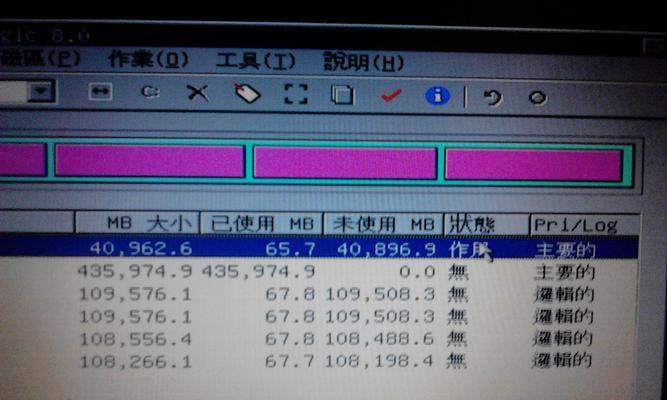The width and height of the screenshot is (667, 400).
Task: Click the format partition bracket icon
Action: [x=296, y=94]
